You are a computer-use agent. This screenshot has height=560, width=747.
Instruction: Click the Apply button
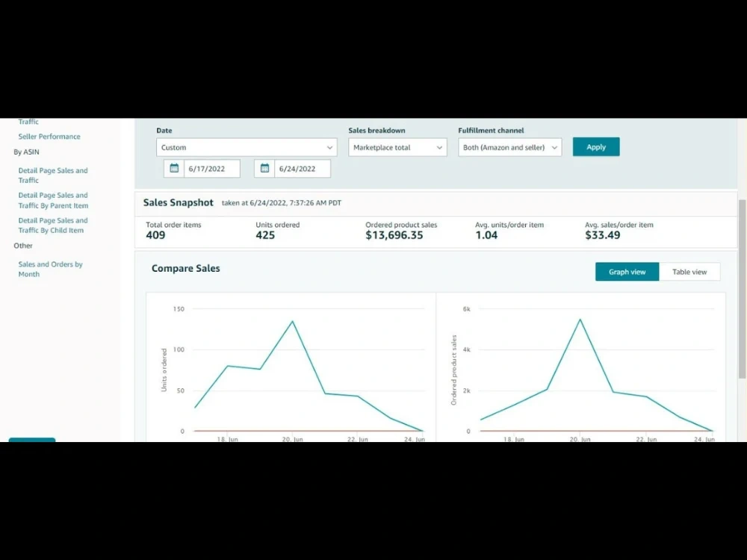(596, 146)
